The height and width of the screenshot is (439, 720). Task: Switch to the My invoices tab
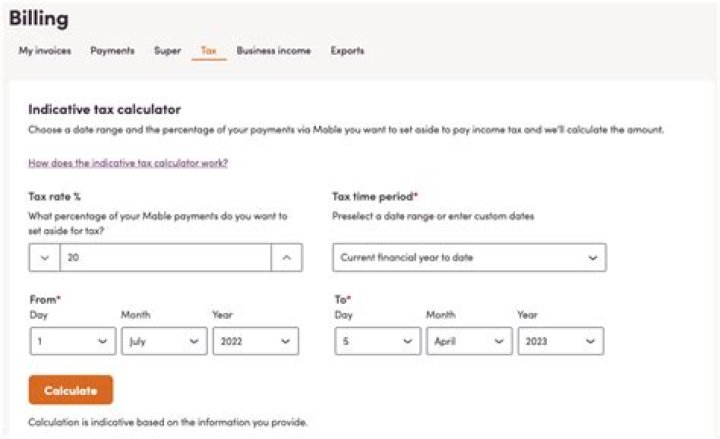click(x=45, y=50)
